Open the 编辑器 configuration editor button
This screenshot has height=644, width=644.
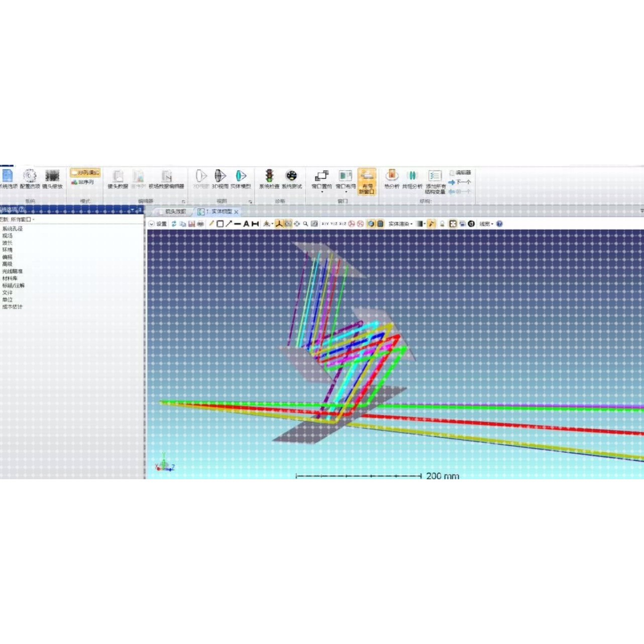(460, 172)
